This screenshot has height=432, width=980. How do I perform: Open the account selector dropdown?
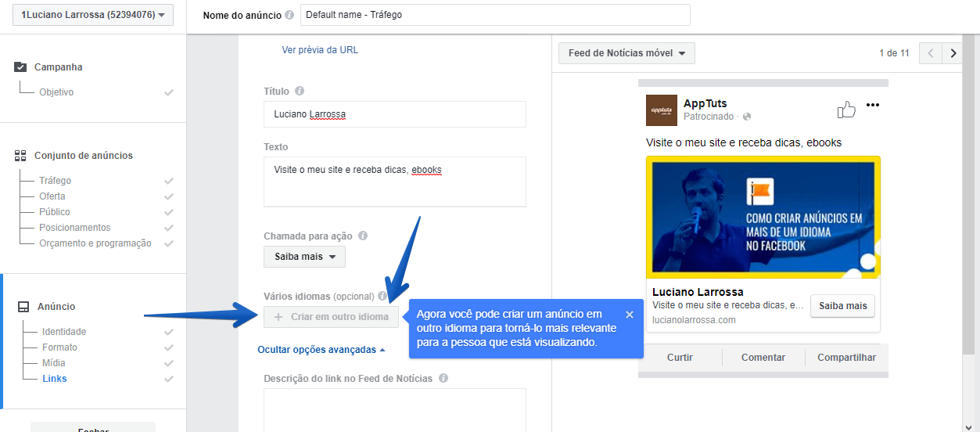pos(93,15)
